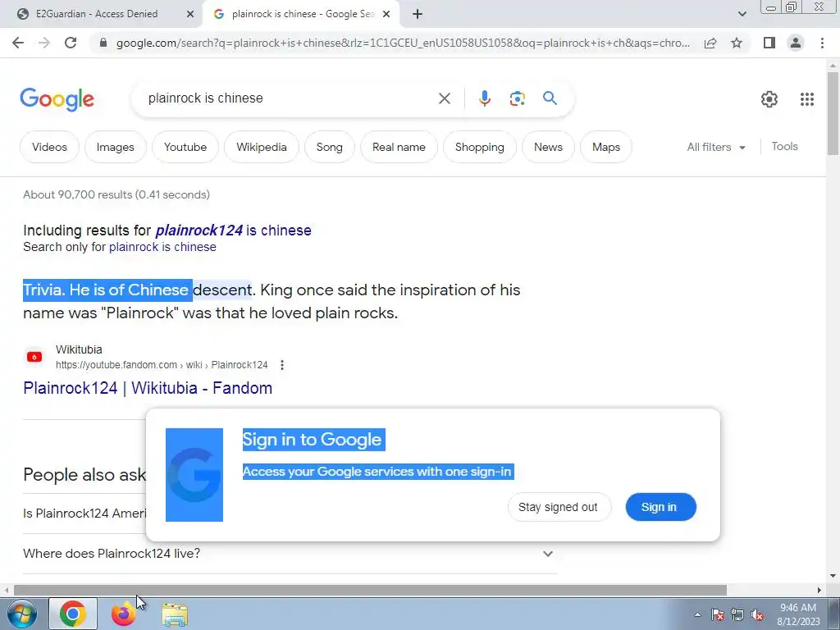Click the vertical page scrollbar thumb

coord(833,113)
